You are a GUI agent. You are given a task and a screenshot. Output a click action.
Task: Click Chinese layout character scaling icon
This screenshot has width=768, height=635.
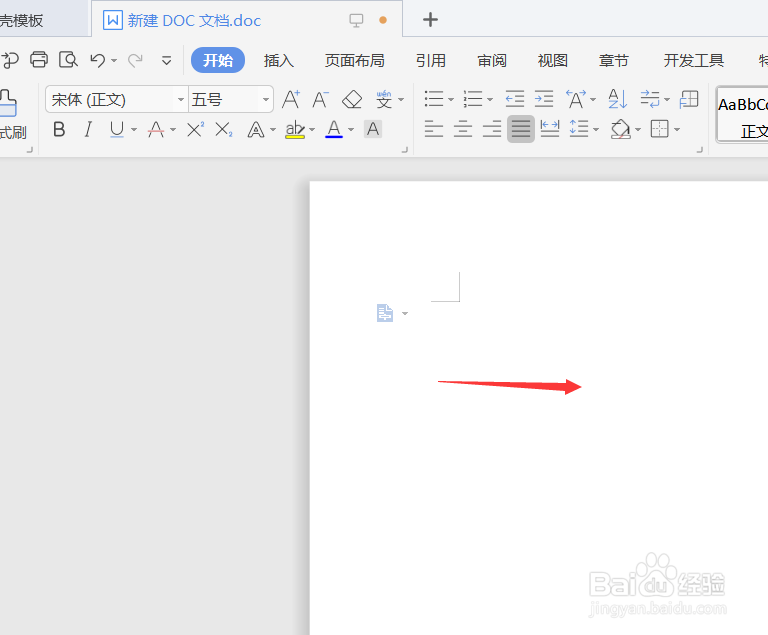pos(576,99)
